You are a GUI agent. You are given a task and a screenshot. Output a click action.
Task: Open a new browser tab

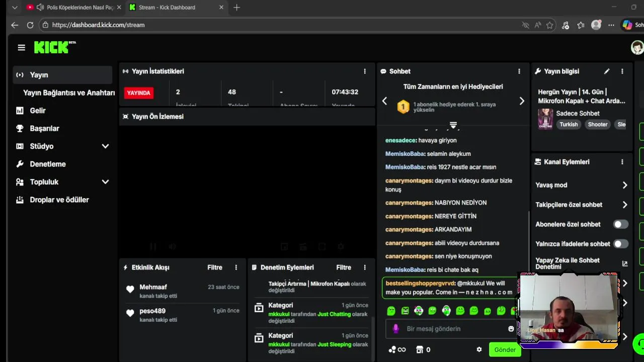click(237, 8)
